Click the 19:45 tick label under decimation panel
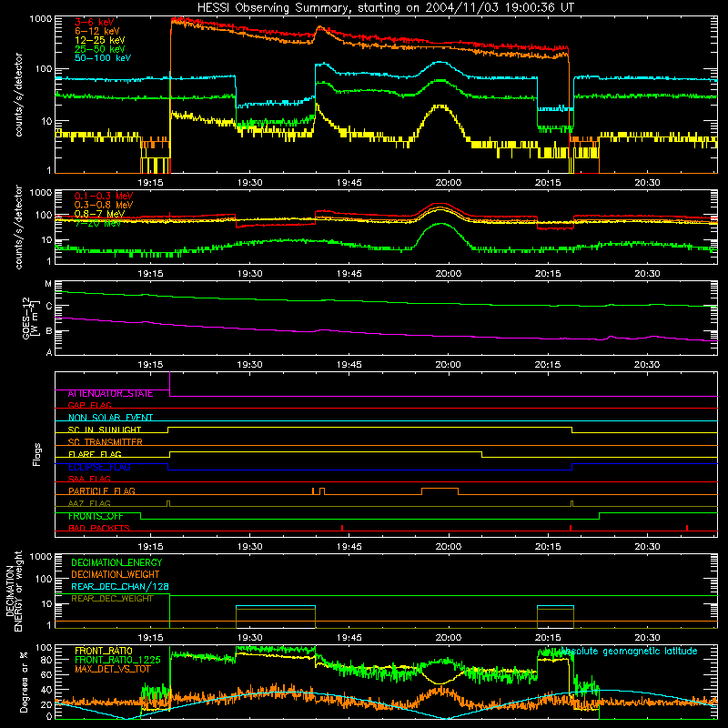728x728 pixels. pyautogui.click(x=349, y=638)
